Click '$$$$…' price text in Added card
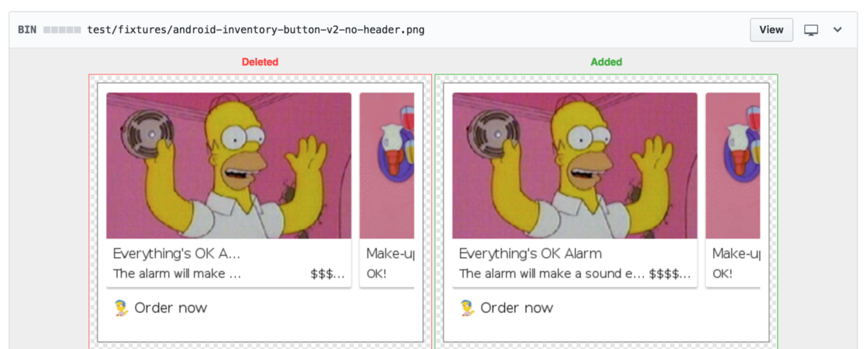This screenshot has width=868, height=349. (670, 274)
